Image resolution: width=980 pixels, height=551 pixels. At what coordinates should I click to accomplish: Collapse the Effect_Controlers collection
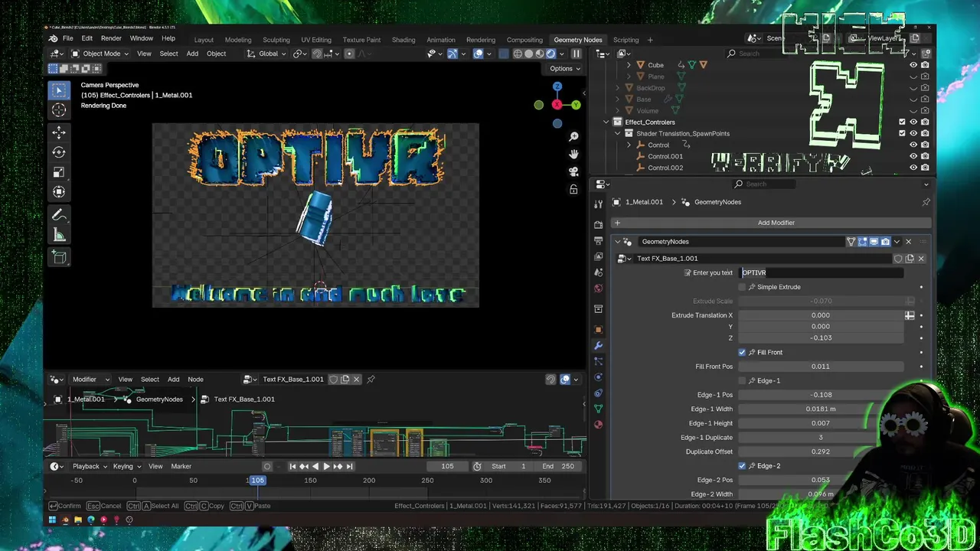pyautogui.click(x=606, y=122)
